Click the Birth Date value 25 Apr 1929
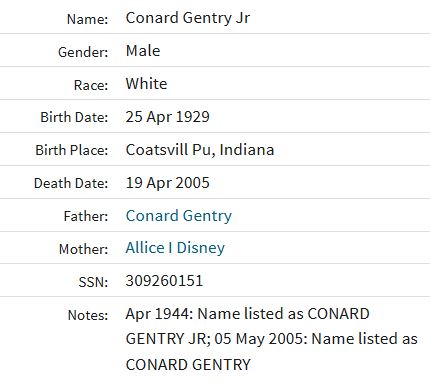 pos(168,117)
